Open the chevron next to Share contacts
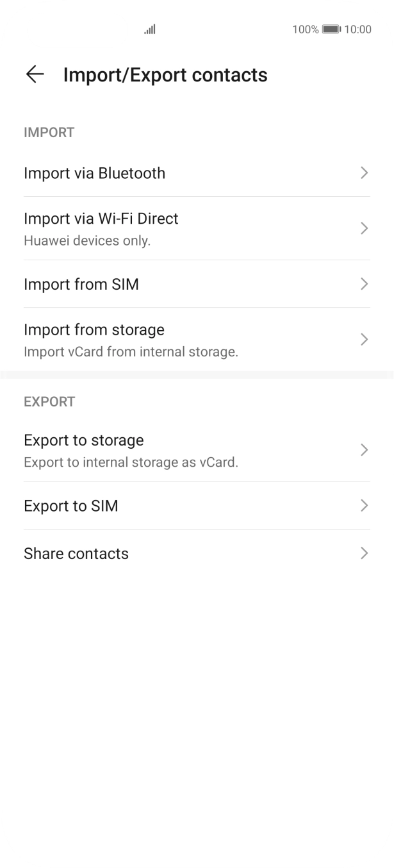Screen dimensions: 394x868 (365, 553)
